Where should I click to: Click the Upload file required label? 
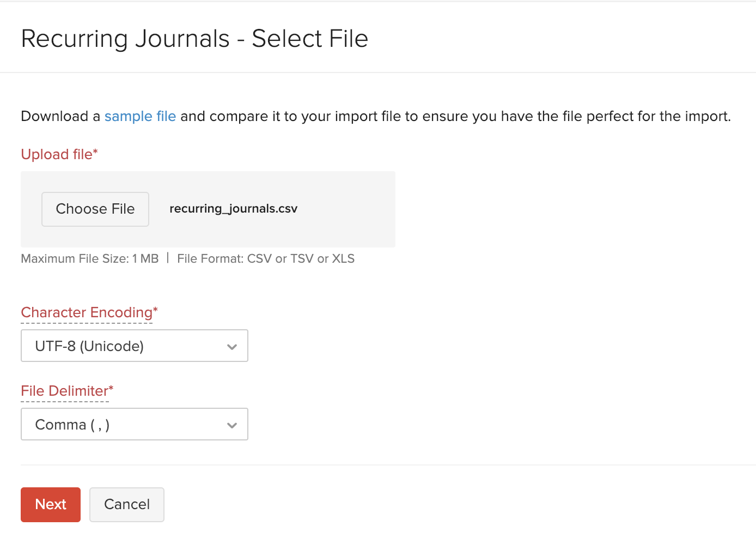[59, 154]
